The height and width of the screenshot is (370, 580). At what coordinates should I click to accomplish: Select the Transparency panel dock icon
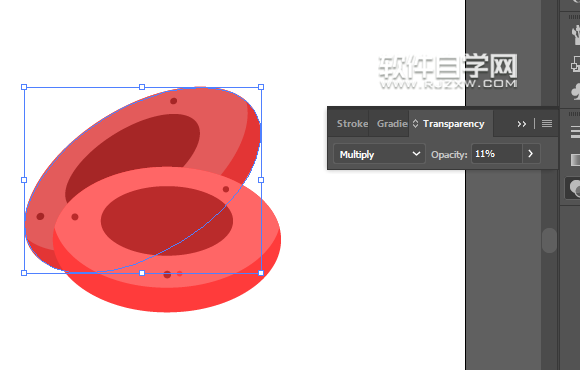pyautogui.click(x=574, y=188)
